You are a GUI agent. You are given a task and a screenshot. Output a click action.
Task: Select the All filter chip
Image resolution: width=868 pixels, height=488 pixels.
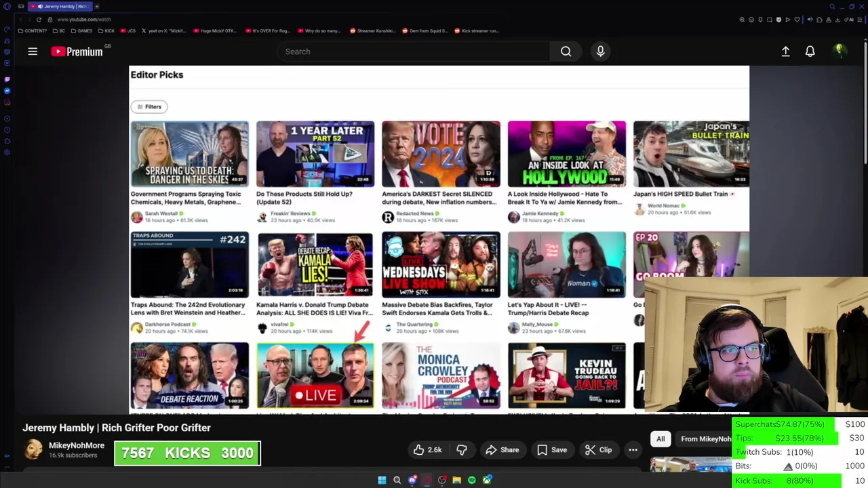pos(660,439)
